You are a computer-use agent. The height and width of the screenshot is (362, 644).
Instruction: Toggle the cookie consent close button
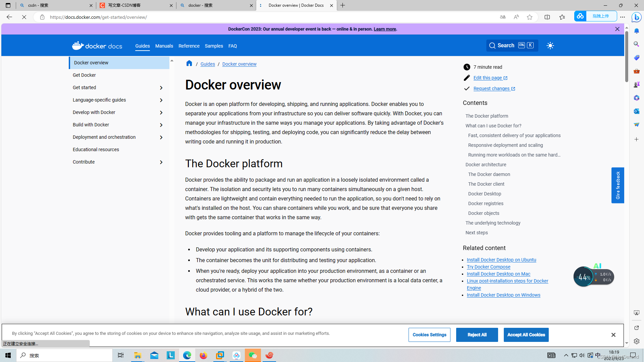coord(614,335)
